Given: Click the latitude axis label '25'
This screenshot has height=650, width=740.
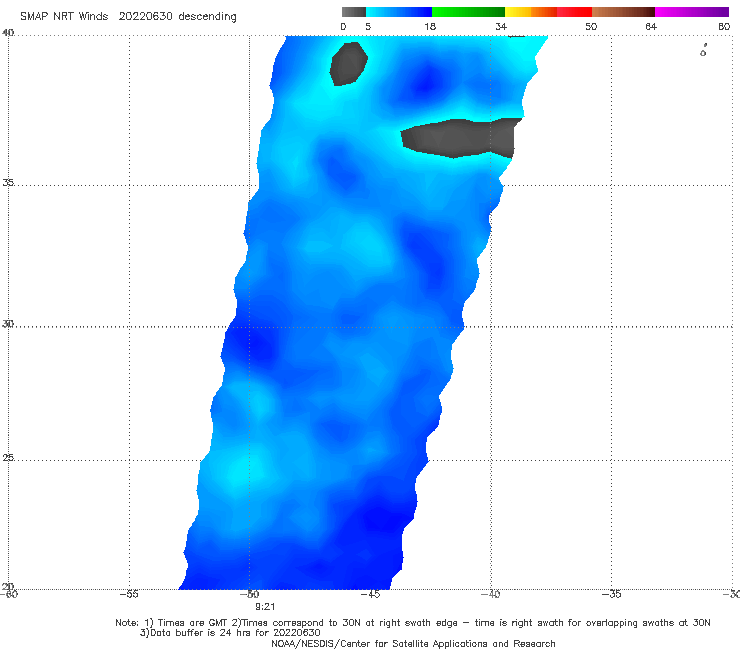Looking at the screenshot, I should click(8, 458).
